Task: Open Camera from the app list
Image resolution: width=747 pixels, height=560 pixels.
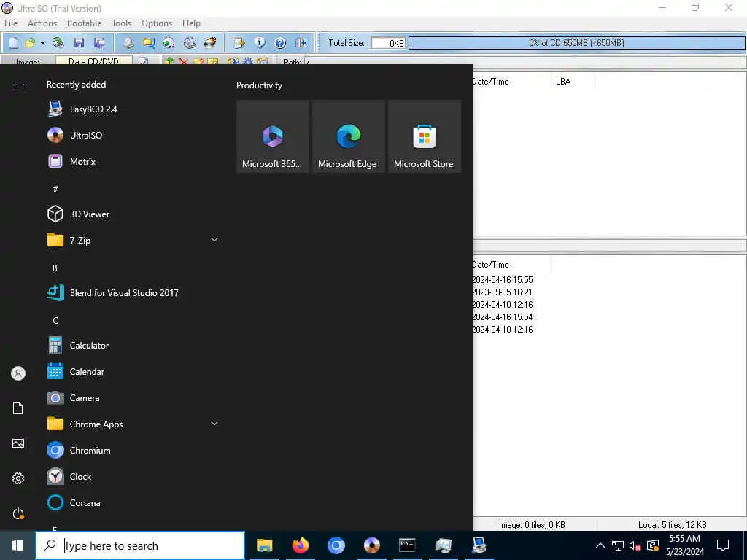Action: click(x=133, y=397)
